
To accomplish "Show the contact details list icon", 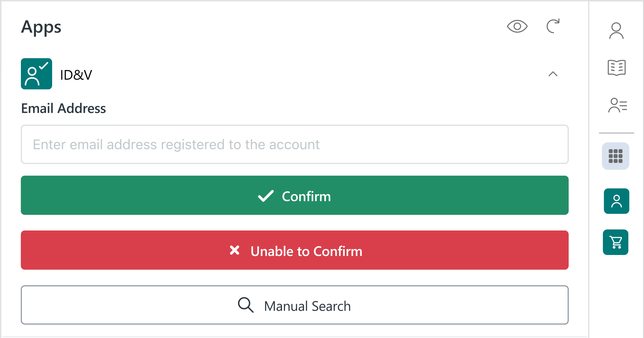I will click(617, 105).
